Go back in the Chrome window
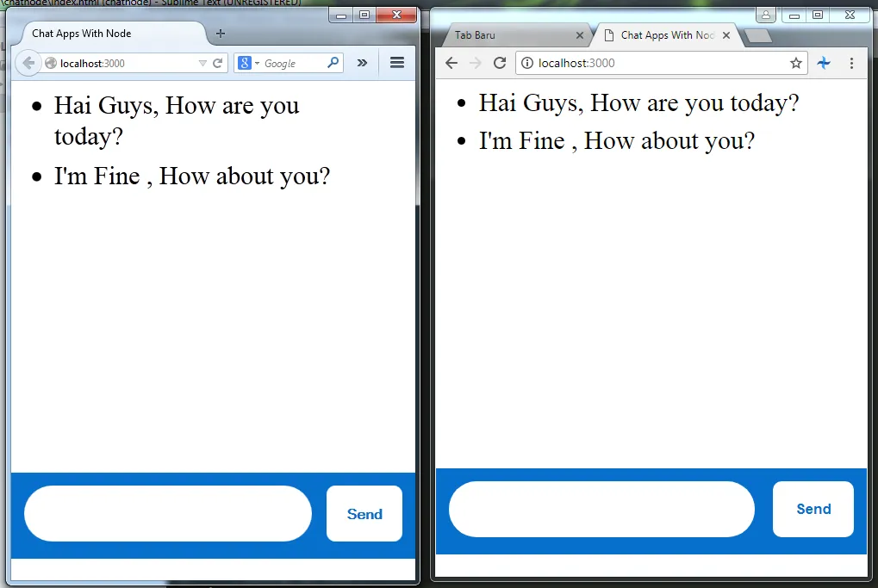This screenshot has width=878, height=588. [x=451, y=63]
